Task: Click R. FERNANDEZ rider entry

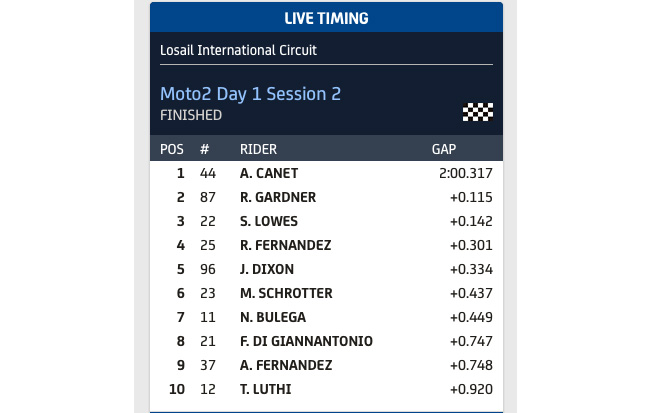Action: [x=285, y=245]
